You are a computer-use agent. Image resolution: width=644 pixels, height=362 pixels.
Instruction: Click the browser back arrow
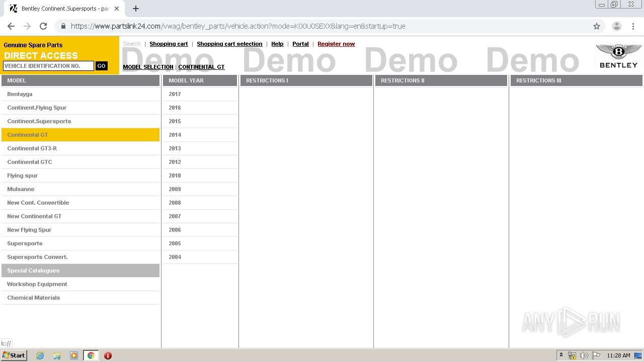[x=11, y=26]
